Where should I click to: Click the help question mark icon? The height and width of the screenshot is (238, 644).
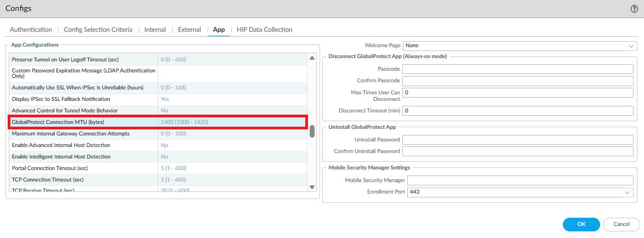click(x=634, y=9)
